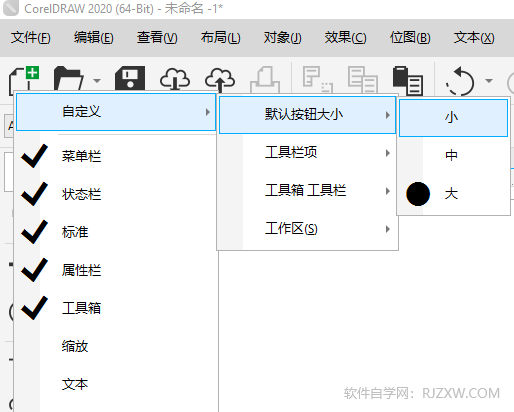Screen dimensions: 514x412
Task: Click the New document icon
Action: [24, 80]
